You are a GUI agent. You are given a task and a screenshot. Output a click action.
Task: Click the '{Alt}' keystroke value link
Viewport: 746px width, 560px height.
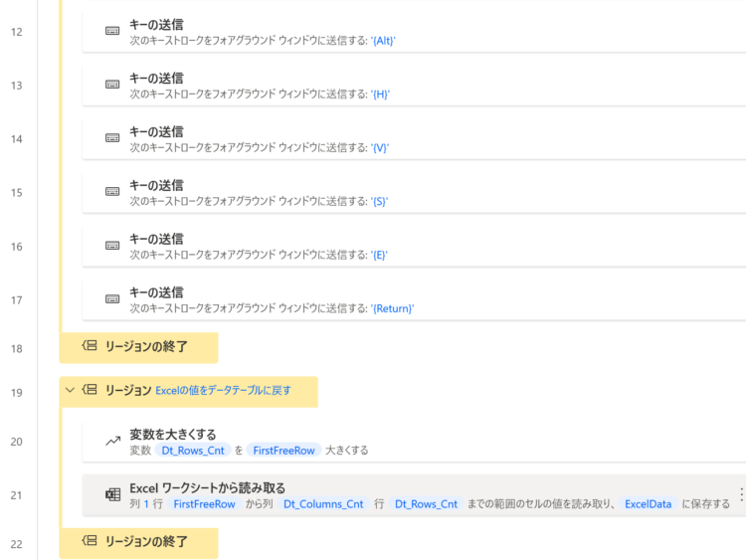(x=383, y=41)
